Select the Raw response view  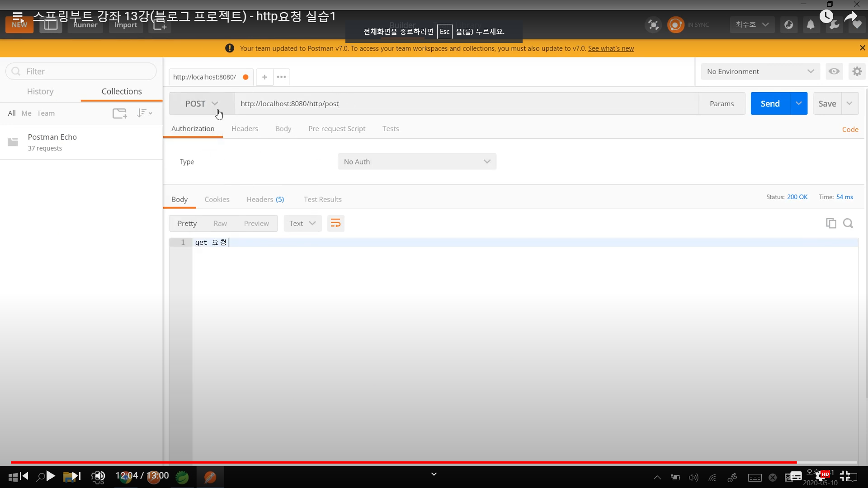click(220, 223)
